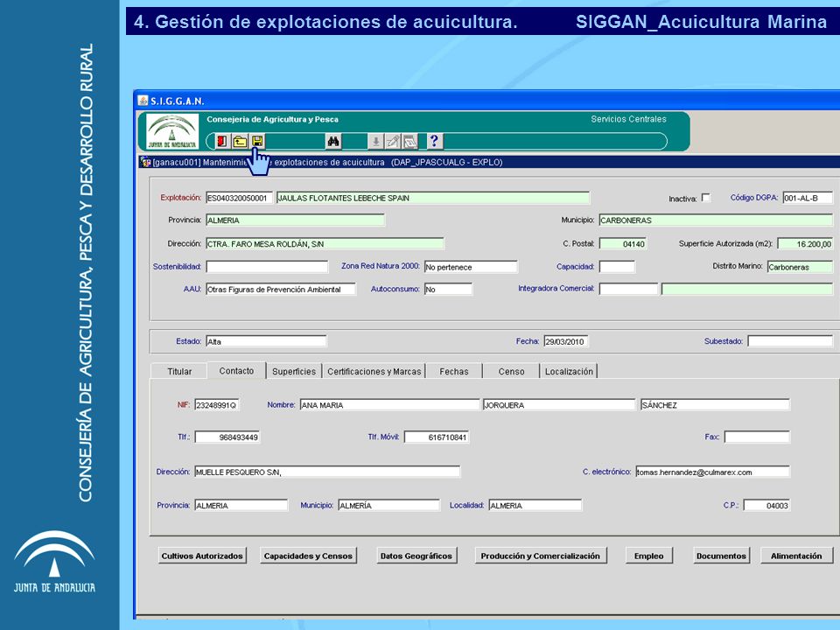Click the Código DGPA field

(808, 199)
